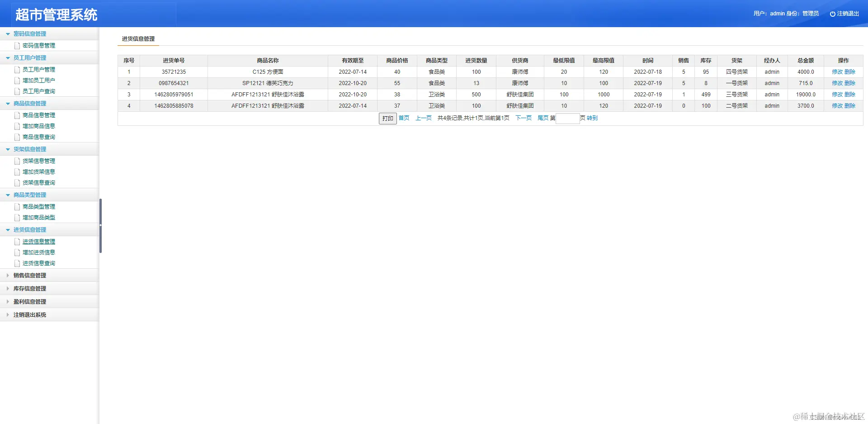This screenshot has width=868, height=424.
Task: Click cell 'SP12121 德芙巧克力'
Action: point(268,83)
